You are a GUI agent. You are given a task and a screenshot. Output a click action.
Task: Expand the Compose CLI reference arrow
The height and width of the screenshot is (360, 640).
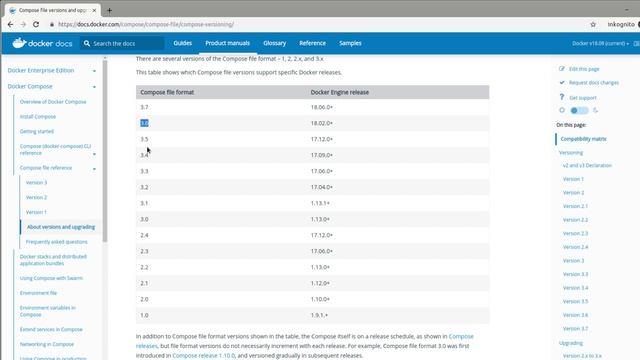coord(94,154)
